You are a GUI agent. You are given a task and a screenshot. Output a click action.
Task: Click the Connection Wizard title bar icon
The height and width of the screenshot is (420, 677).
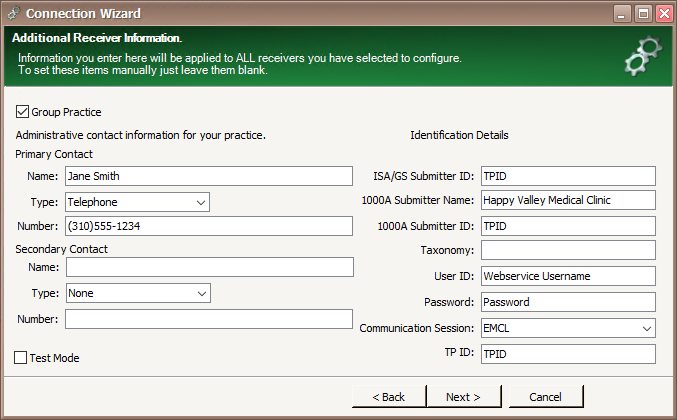(14, 13)
